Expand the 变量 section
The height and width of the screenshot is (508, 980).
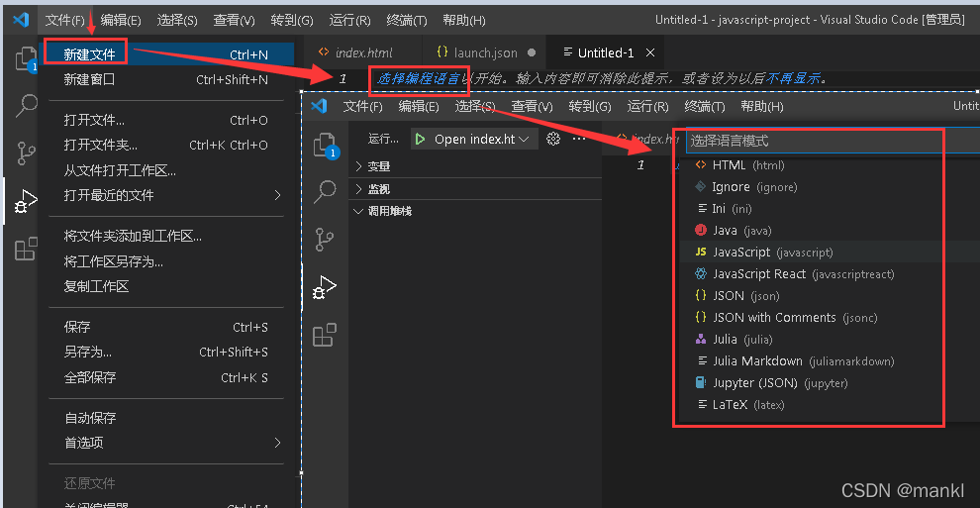(475, 166)
